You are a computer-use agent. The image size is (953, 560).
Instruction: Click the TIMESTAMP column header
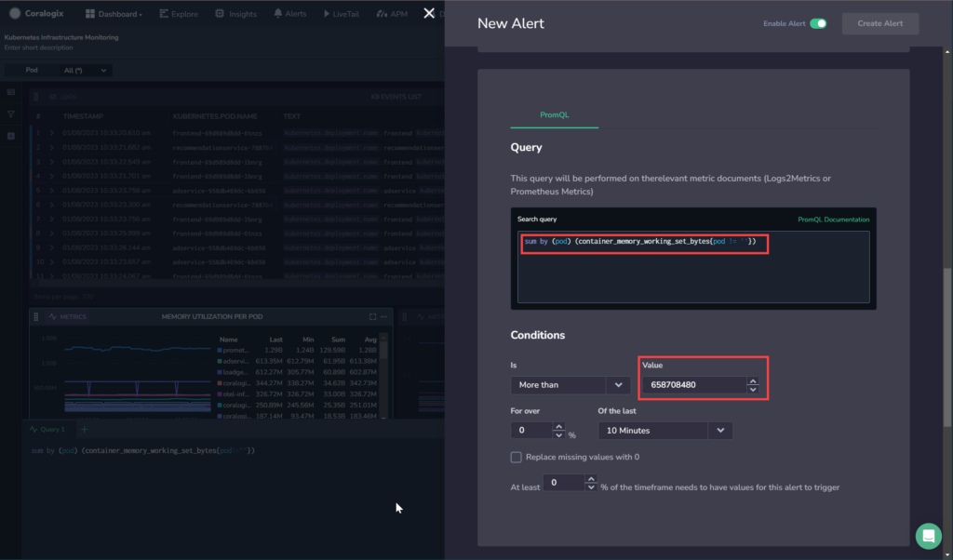[x=83, y=116]
